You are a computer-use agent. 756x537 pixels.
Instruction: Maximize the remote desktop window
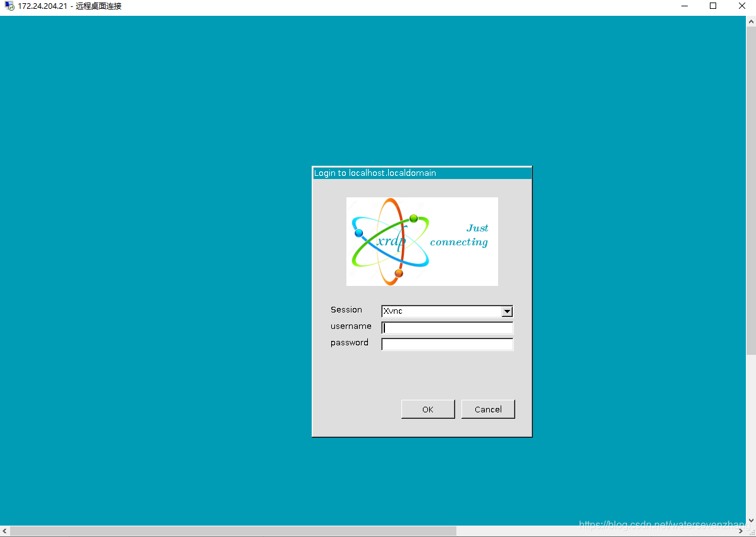pyautogui.click(x=713, y=6)
